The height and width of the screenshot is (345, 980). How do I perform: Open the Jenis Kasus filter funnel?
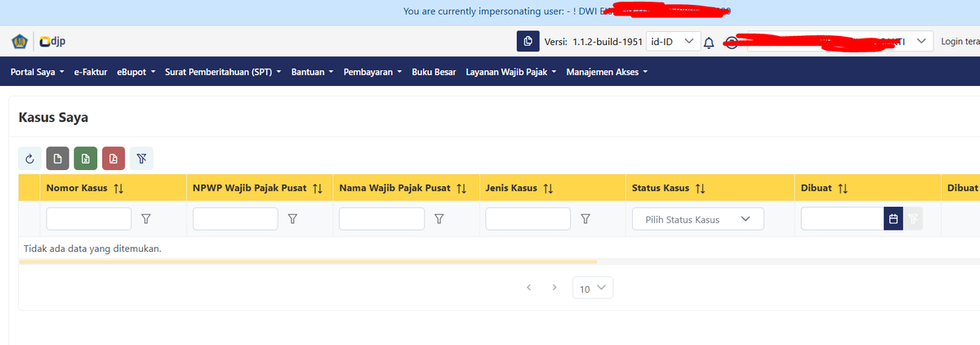point(585,219)
